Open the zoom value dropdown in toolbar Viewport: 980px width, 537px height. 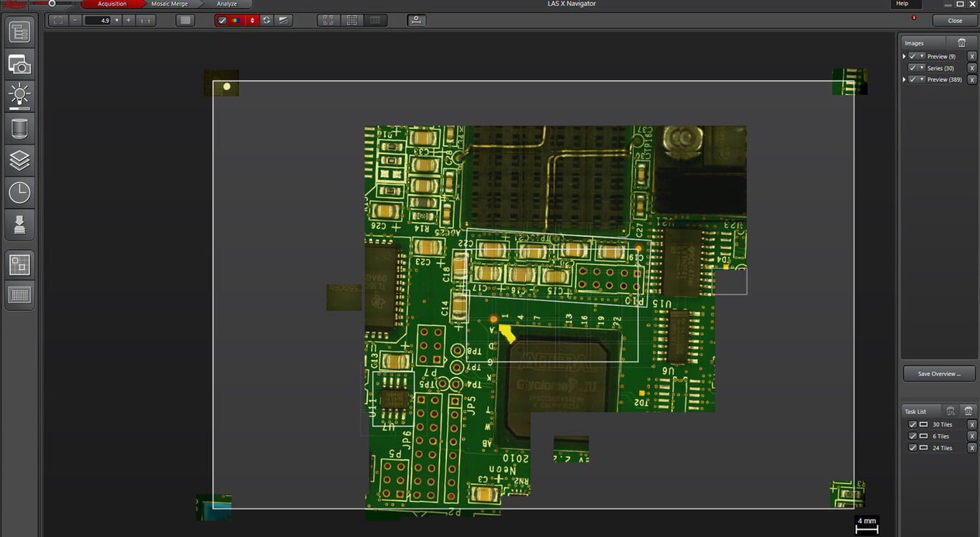coord(116,20)
